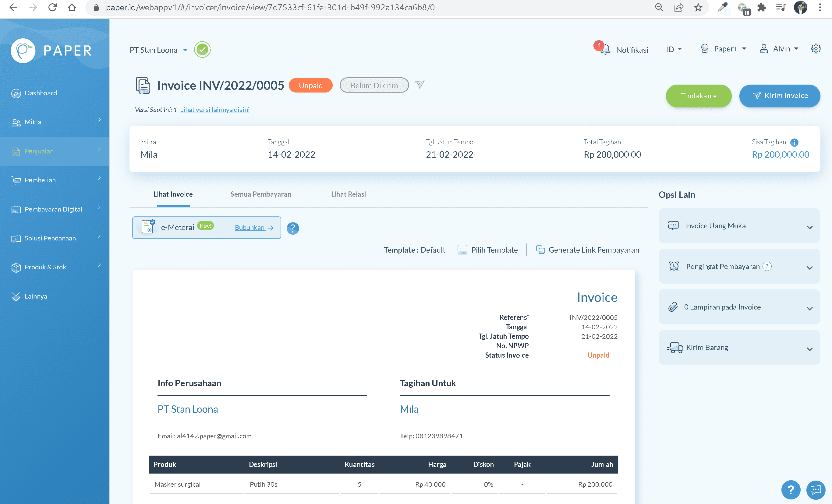Click the send invoice paper plane icon
Screen dimensions: 832x504
(420, 85)
